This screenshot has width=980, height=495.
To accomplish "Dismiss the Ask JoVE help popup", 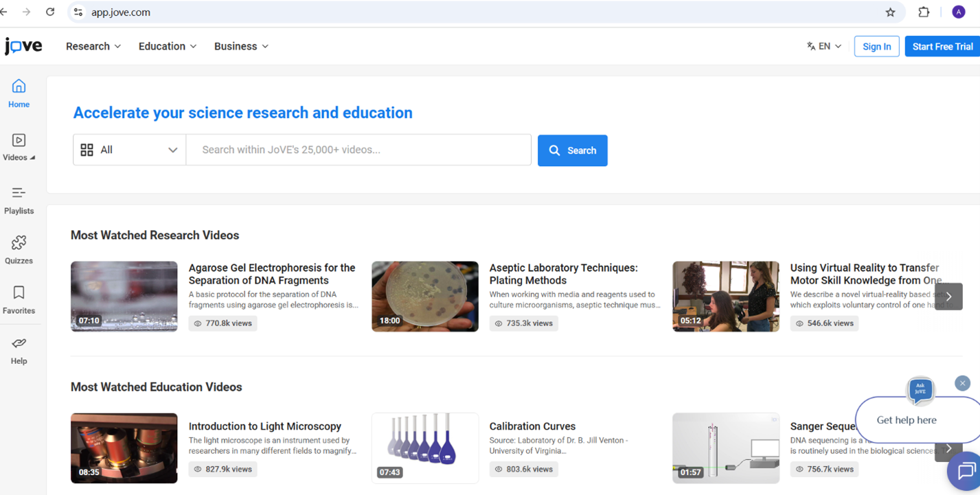I will coord(962,383).
